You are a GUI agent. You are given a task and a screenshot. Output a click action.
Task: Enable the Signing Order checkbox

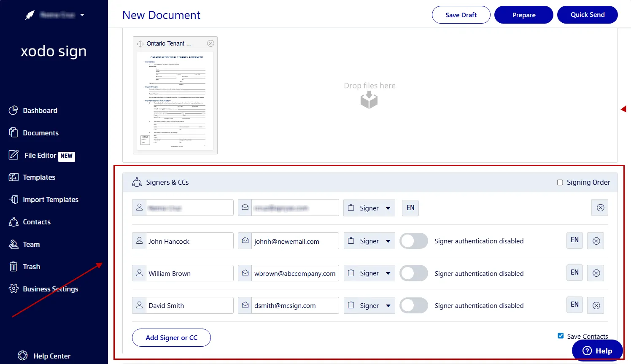[560, 183]
